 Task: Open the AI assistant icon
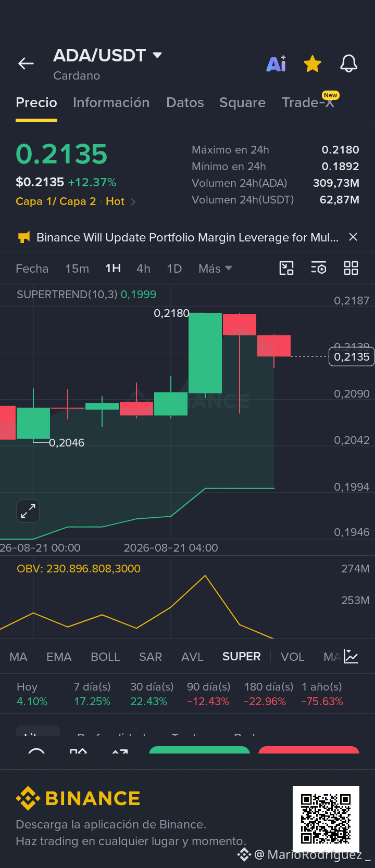click(276, 63)
